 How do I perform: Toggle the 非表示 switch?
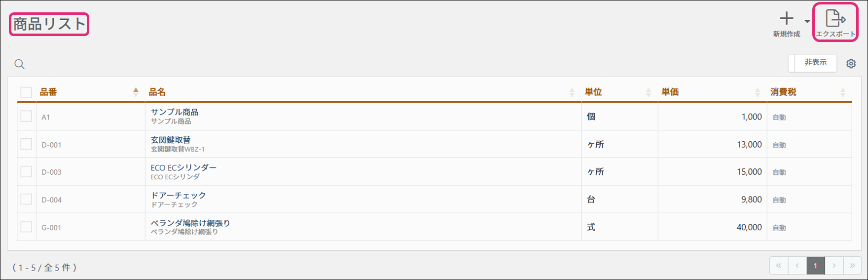[x=812, y=63]
